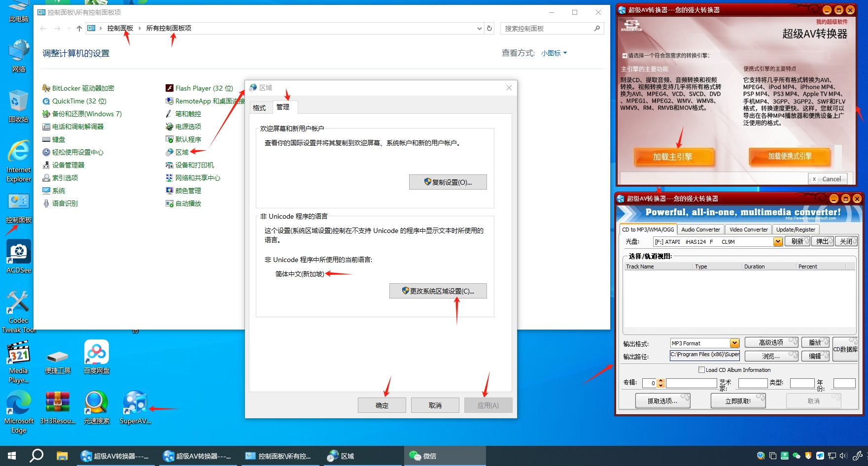The image size is (868, 466).
Task: Expand the 光盘 drive dropdown
Action: coord(778,241)
